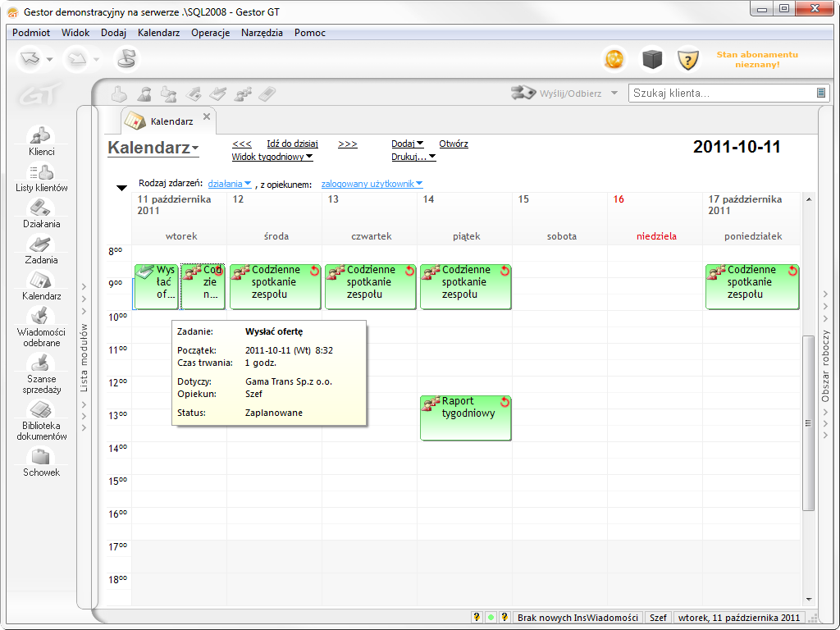Image resolution: width=840 pixels, height=630 pixels.
Task: Open the Narzędzia menu
Action: click(x=262, y=33)
